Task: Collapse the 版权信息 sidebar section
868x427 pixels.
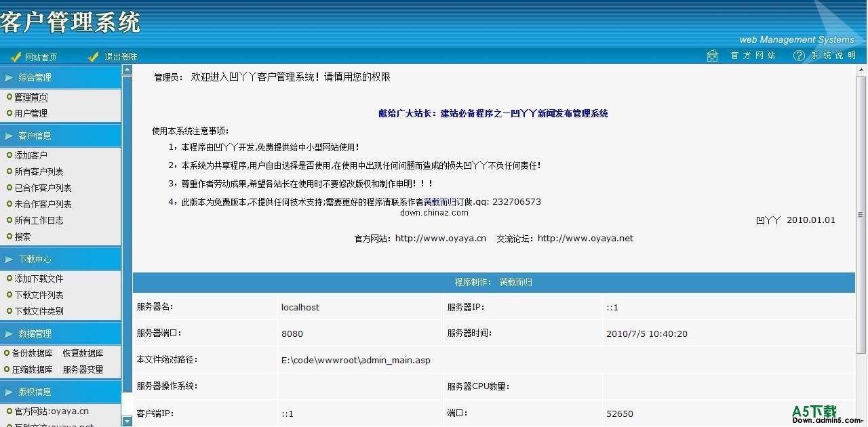Action: pyautogui.click(x=60, y=392)
